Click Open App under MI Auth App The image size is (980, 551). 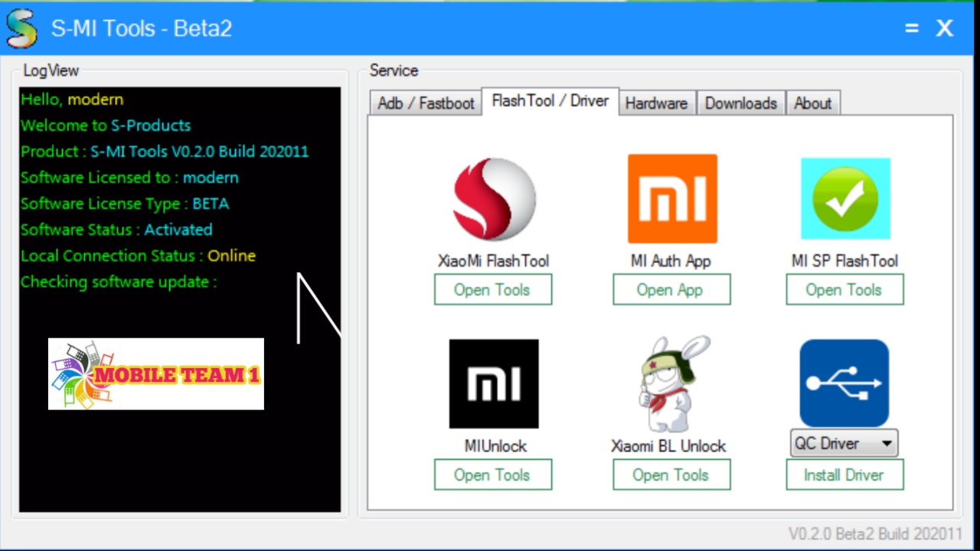click(671, 289)
